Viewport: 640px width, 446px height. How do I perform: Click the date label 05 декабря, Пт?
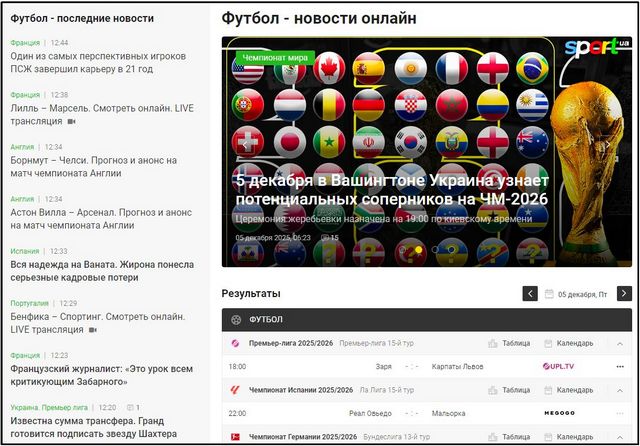pyautogui.click(x=582, y=294)
